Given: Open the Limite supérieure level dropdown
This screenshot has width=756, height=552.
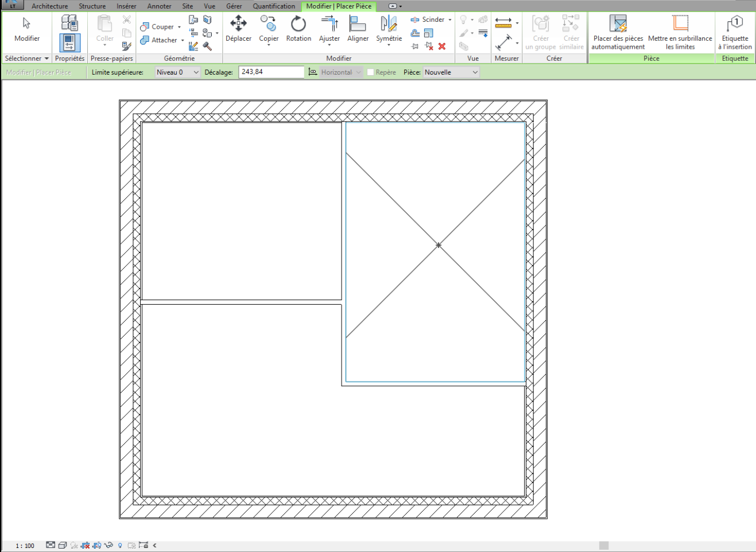Looking at the screenshot, I should pos(196,72).
